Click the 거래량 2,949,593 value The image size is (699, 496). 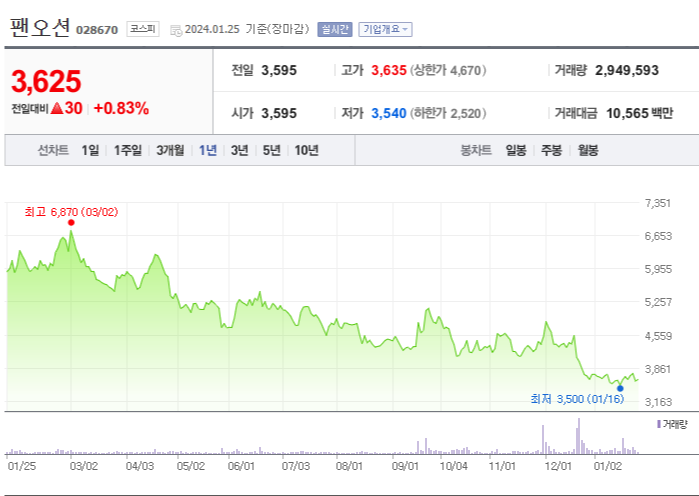click(x=627, y=70)
